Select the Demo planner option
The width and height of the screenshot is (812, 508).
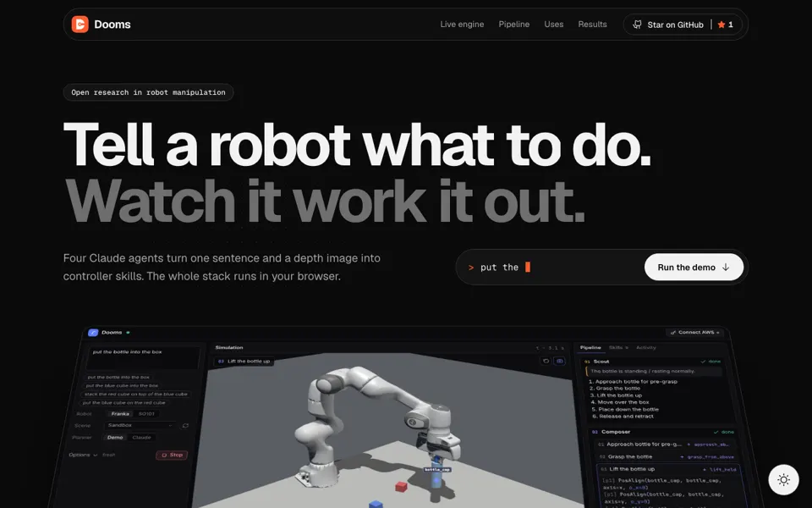click(x=115, y=438)
